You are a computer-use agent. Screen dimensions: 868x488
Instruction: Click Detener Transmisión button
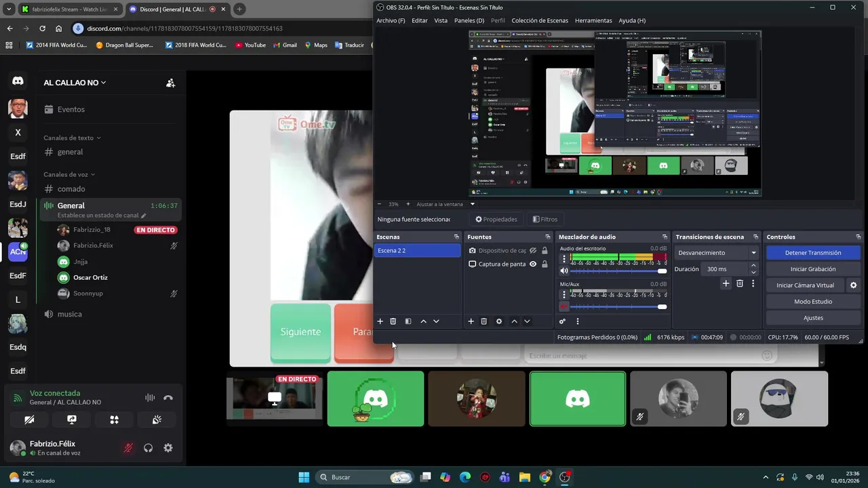(x=813, y=253)
